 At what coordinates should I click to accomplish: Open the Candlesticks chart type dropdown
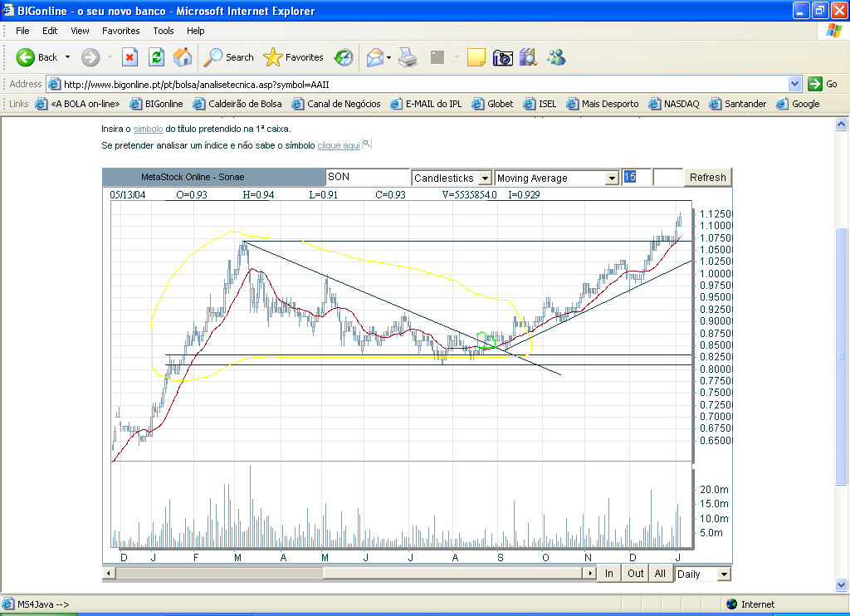coord(485,178)
